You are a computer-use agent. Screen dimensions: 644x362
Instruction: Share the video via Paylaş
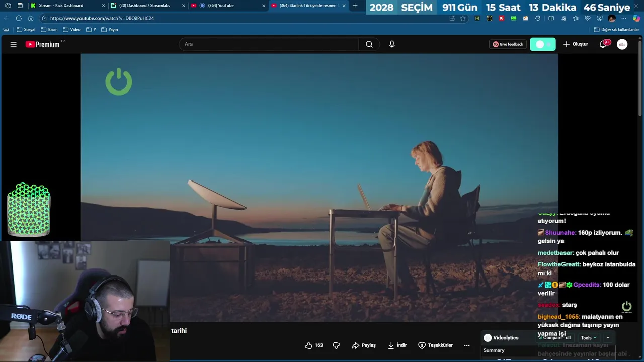tap(364, 345)
